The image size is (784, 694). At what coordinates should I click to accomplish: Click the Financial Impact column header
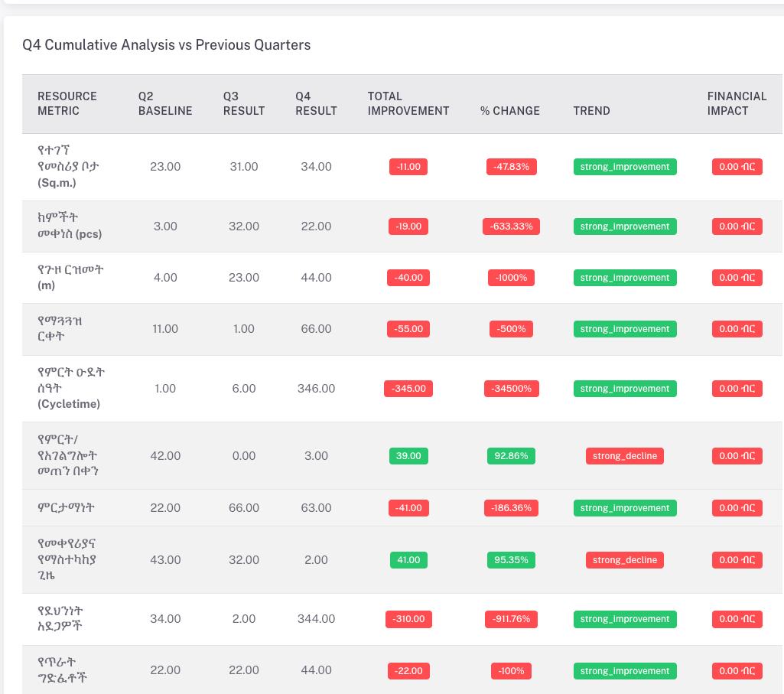[x=736, y=103]
